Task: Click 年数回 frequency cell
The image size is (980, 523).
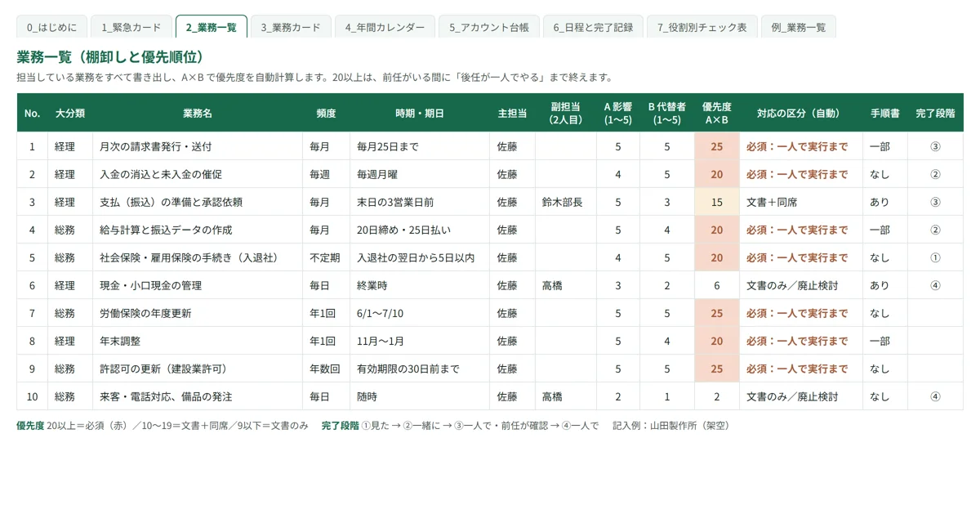Action: click(327, 369)
